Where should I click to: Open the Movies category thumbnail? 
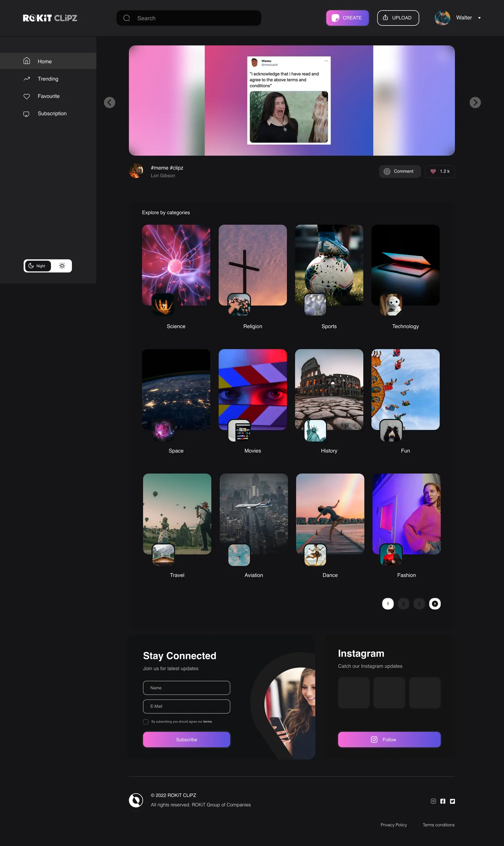point(253,389)
